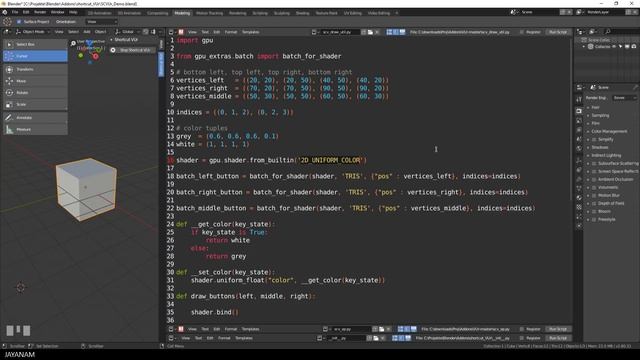Viewport: 640px width, 360px height.
Task: Open the Object Mode dropdown
Action: click(33, 32)
